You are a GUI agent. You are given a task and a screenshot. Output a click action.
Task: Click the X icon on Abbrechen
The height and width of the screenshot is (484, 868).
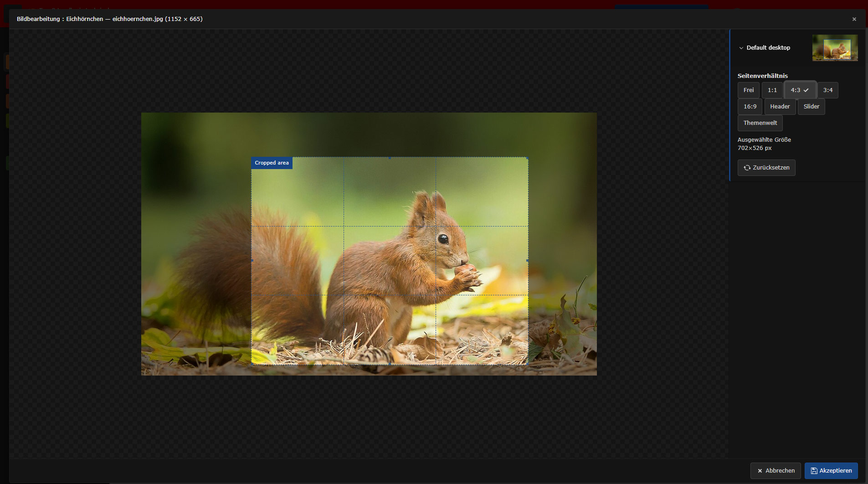click(760, 471)
